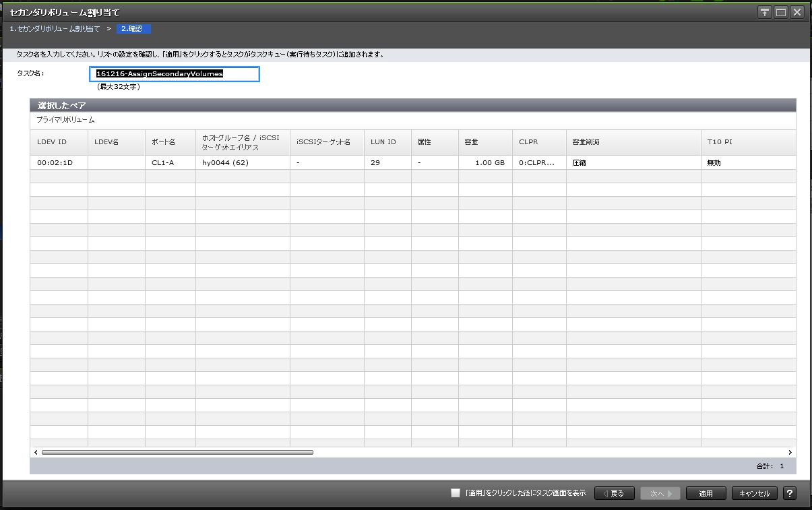Close the dialog with the X icon
812x510 pixels.
click(x=797, y=12)
